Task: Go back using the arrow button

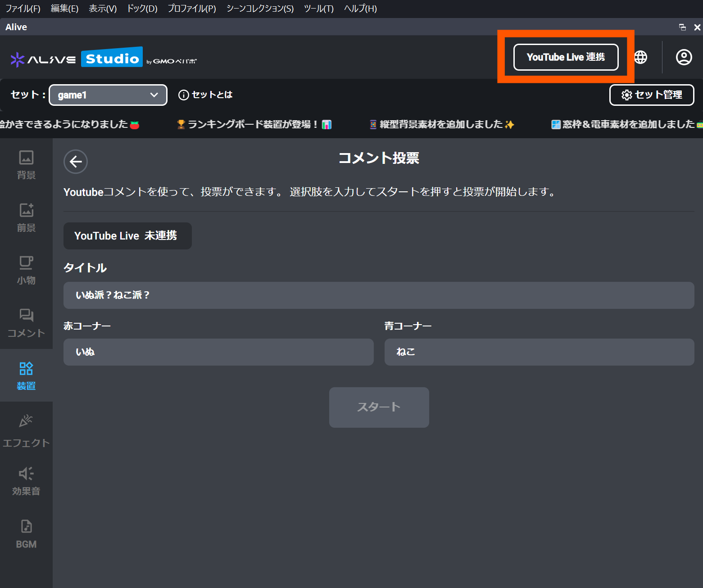Action: click(76, 162)
